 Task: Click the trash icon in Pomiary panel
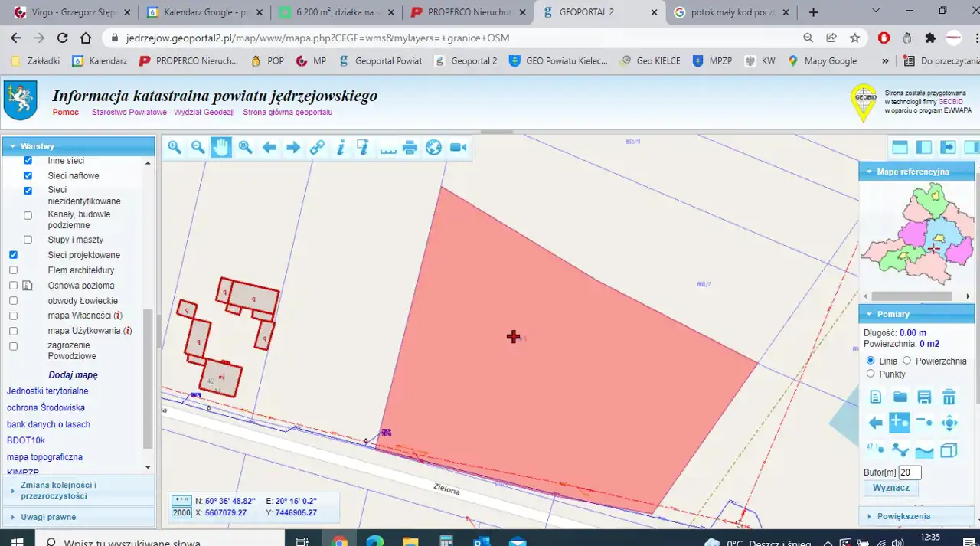(949, 397)
